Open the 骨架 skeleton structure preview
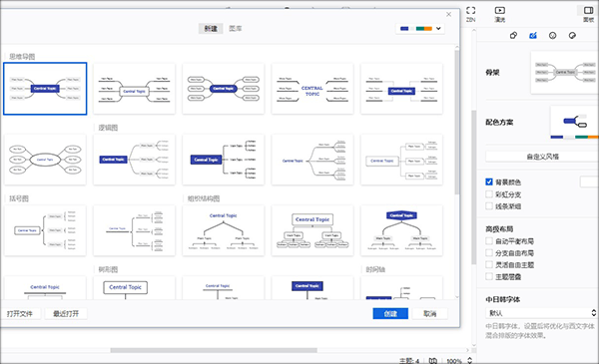The image size is (599, 364). pos(565,73)
